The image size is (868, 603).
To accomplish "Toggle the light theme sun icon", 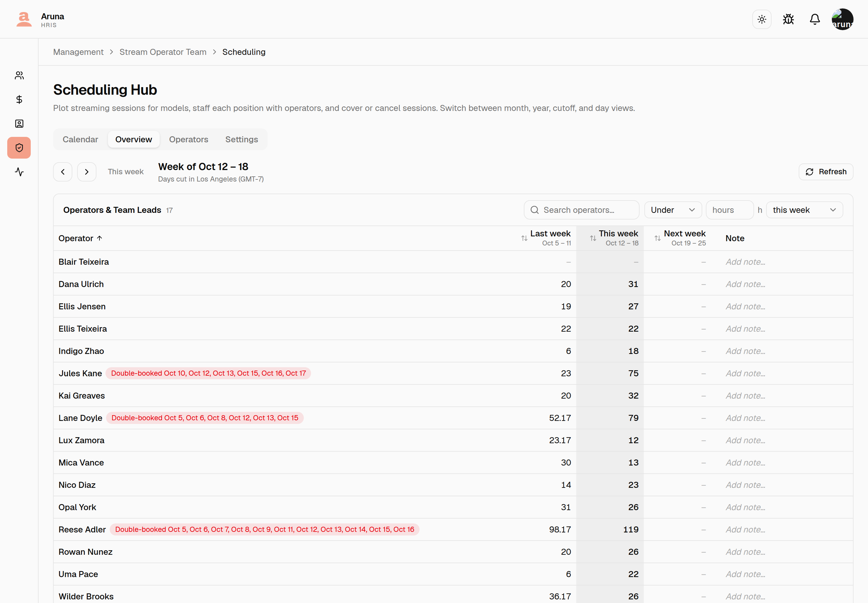I will pyautogui.click(x=762, y=19).
